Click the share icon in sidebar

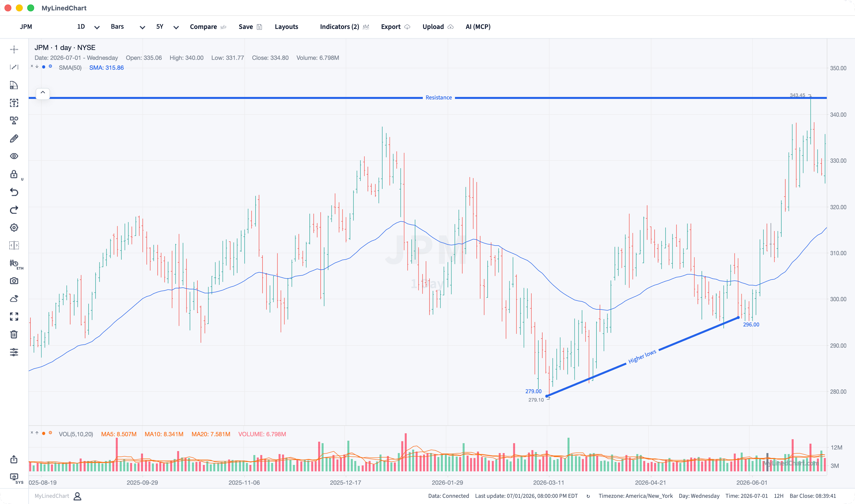pos(14,459)
